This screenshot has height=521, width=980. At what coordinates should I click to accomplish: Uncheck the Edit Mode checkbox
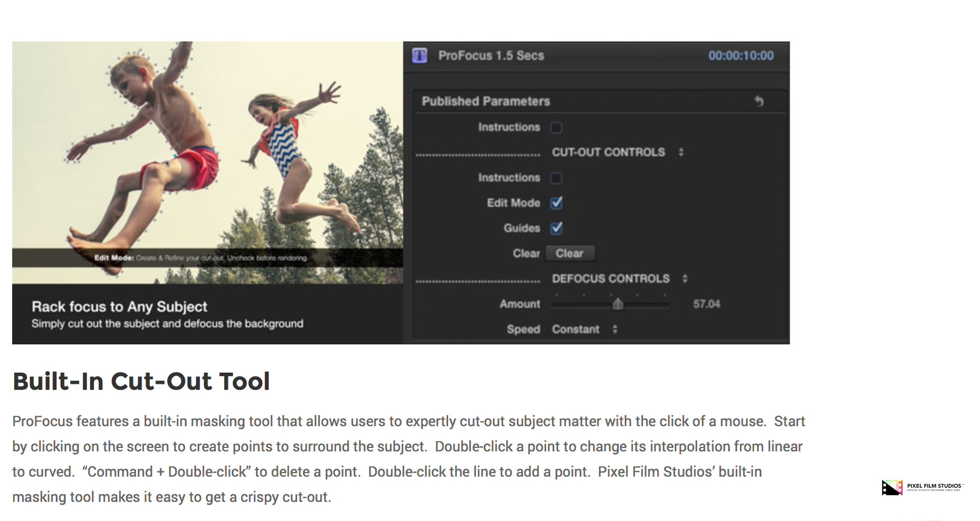556,203
